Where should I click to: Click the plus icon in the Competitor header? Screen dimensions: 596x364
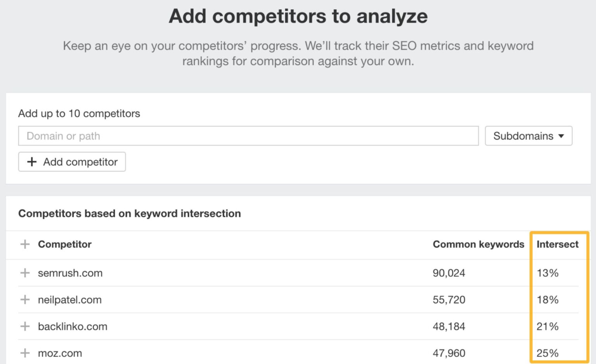[x=25, y=244]
